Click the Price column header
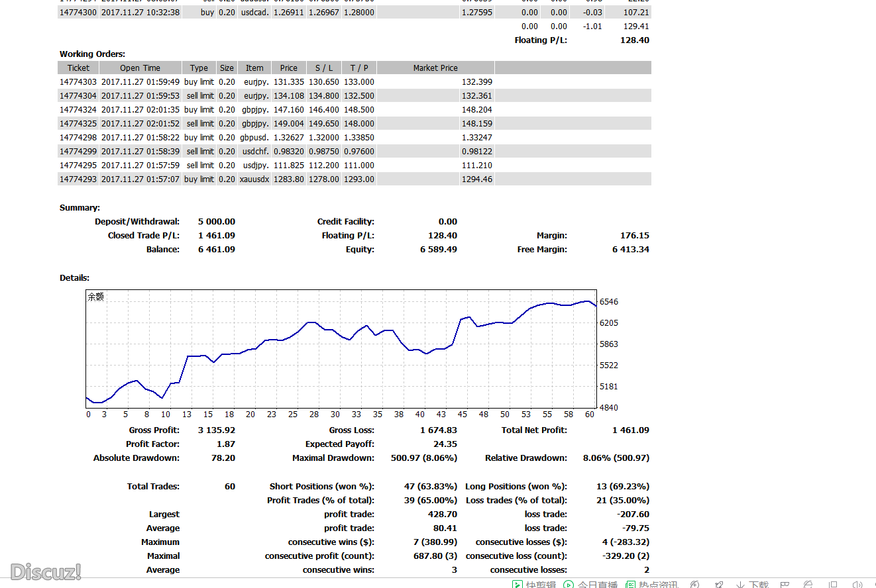876x588 pixels. click(x=289, y=68)
